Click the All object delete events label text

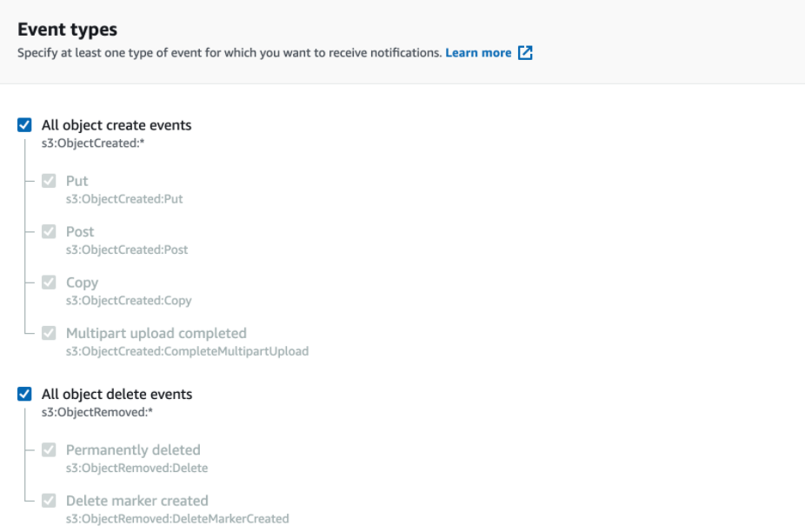click(117, 395)
